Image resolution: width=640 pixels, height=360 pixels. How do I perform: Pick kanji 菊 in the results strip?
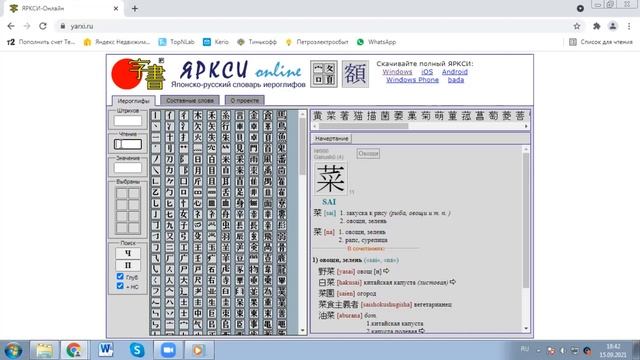coord(425,116)
